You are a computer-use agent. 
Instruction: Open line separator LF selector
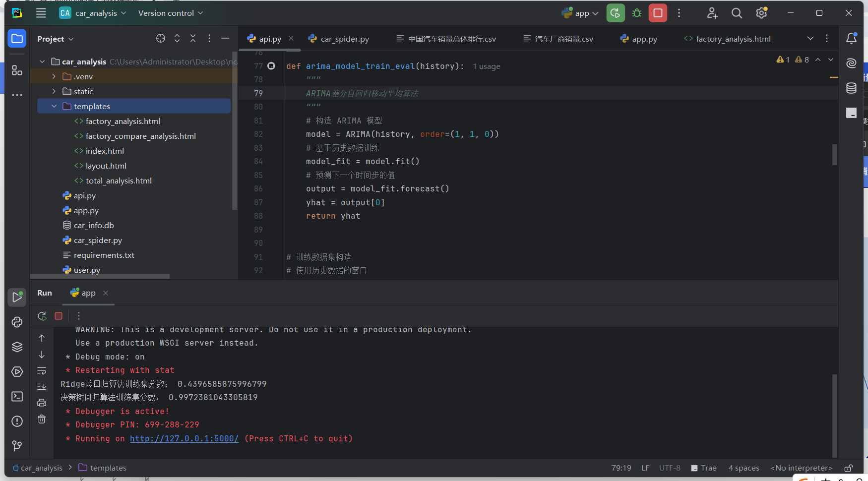[x=645, y=468]
